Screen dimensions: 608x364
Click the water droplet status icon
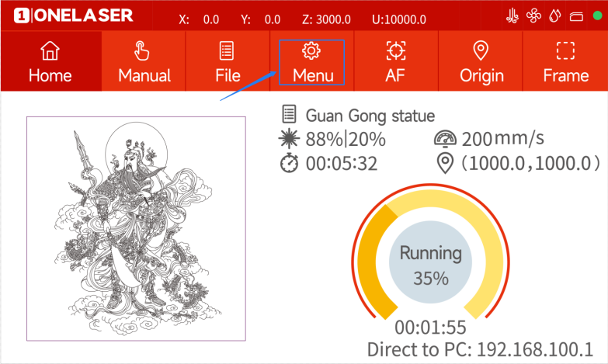555,16
